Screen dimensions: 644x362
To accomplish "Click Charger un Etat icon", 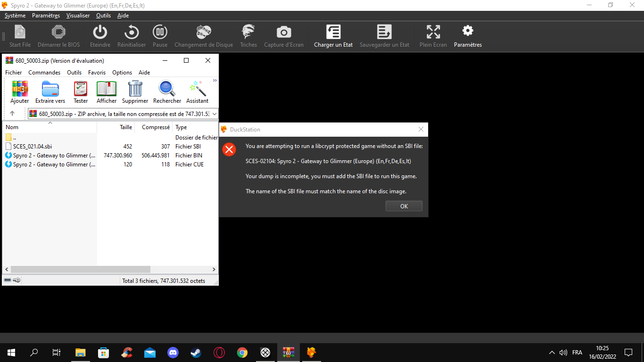I will 333,32.
